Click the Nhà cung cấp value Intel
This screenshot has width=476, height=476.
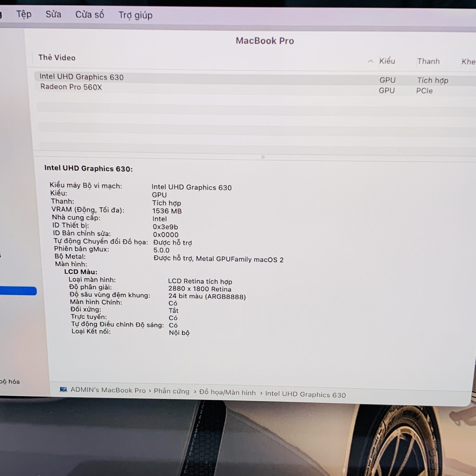tap(160, 219)
